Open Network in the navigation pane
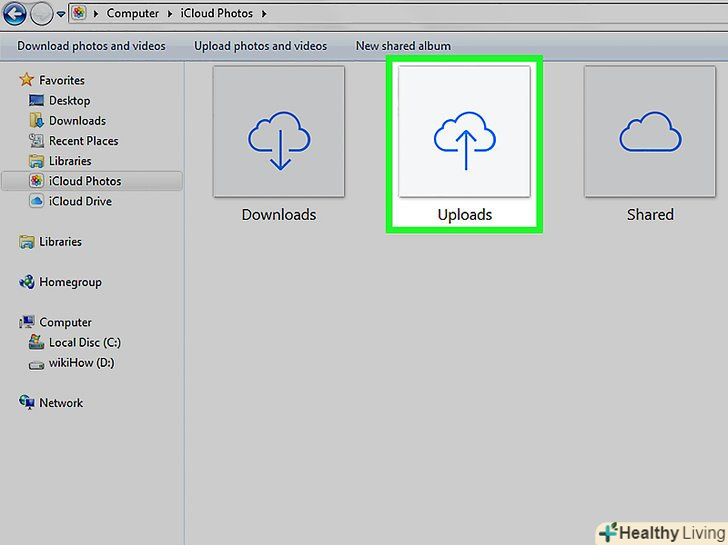The height and width of the screenshot is (545, 728). tap(61, 403)
